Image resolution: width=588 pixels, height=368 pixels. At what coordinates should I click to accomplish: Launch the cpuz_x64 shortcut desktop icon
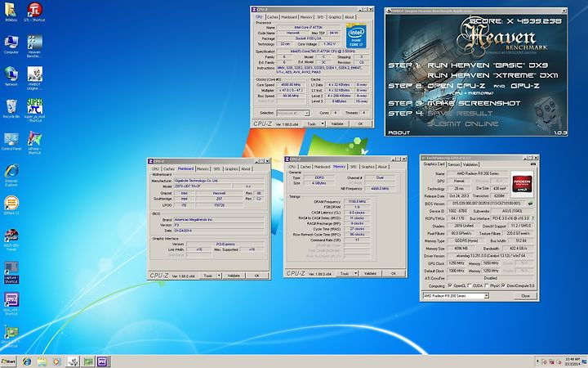[11, 304]
